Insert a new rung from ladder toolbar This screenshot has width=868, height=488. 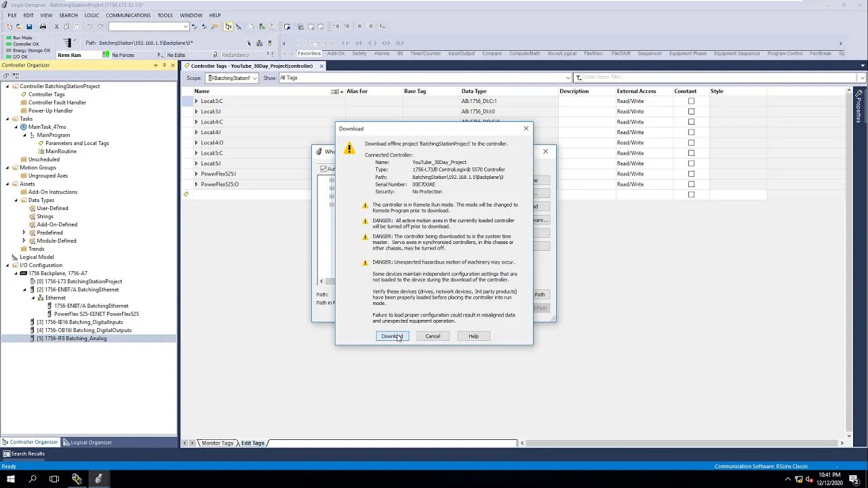click(301, 43)
